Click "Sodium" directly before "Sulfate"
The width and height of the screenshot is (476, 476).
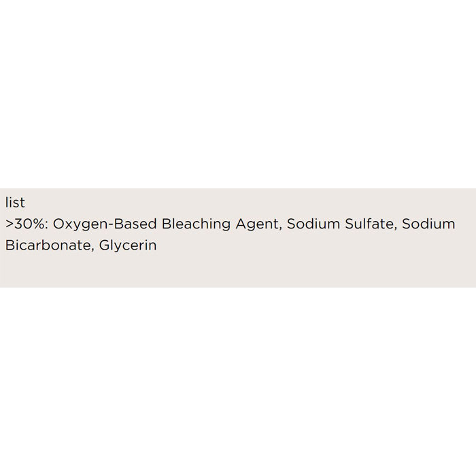[x=311, y=224]
